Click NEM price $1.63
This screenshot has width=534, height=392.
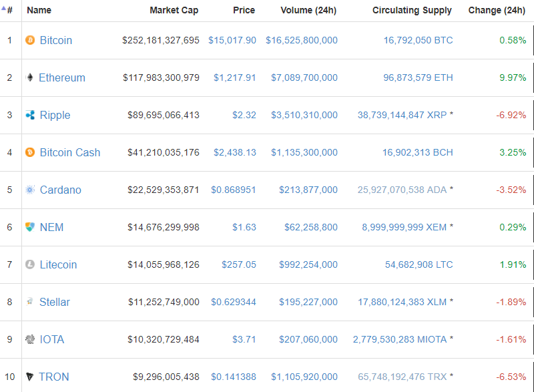[244, 227]
